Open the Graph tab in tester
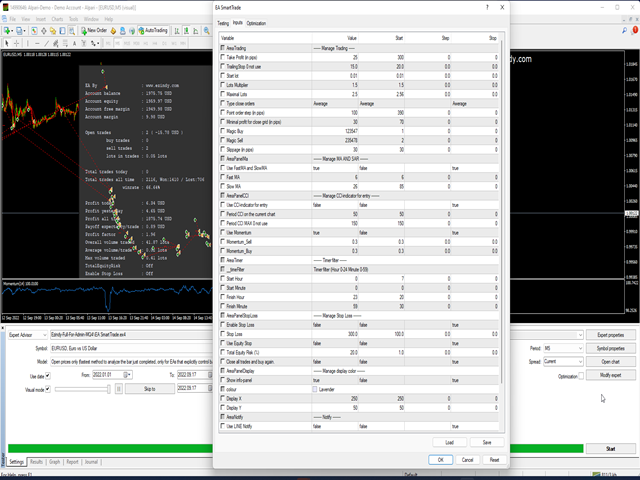Image resolution: width=640 pixels, height=480 pixels. 54,462
